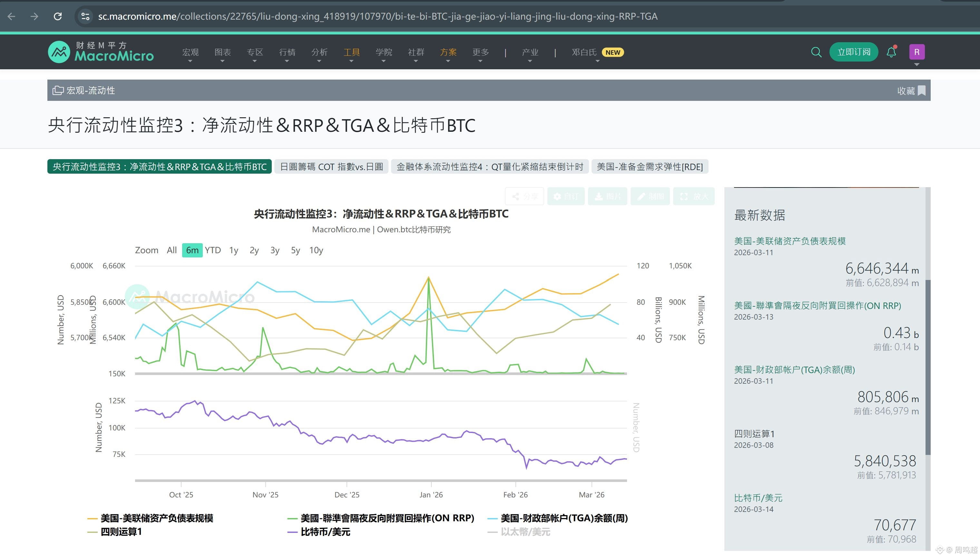Click the chart subtitle MacroMicro.me | Owen.btc比特币研究
980x558 pixels.
tap(381, 230)
